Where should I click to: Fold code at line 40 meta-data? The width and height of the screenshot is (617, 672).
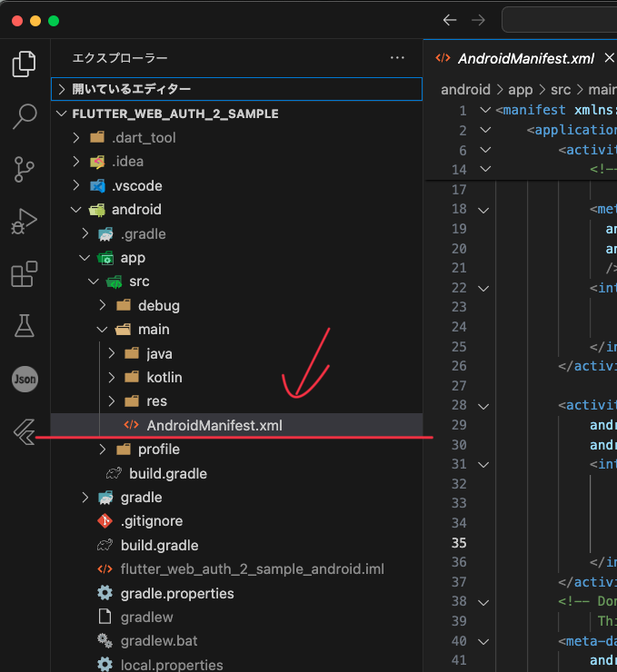[483, 641]
